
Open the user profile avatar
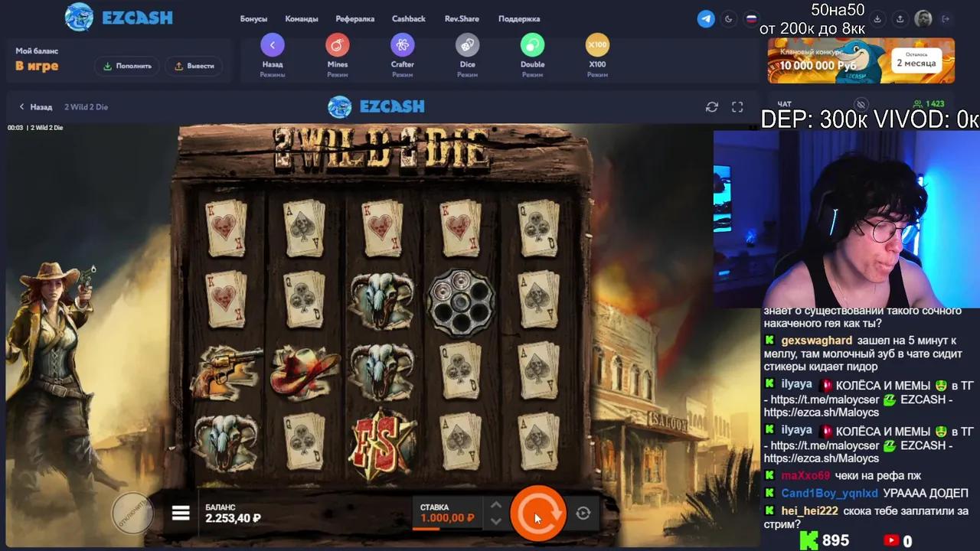pyautogui.click(x=923, y=19)
